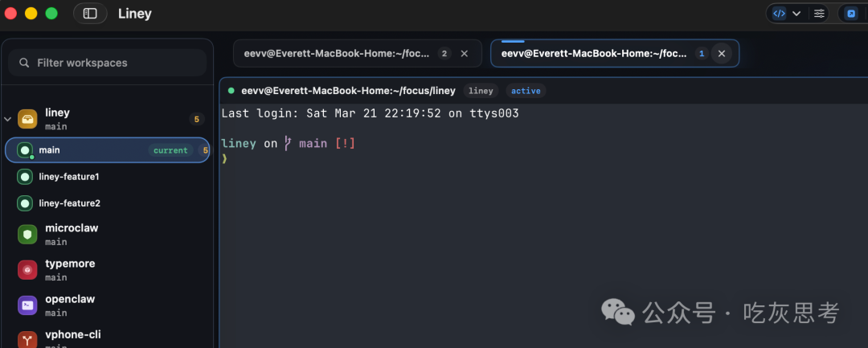Click the macOS green fullscreen button
The width and height of the screenshot is (868, 348).
[51, 14]
